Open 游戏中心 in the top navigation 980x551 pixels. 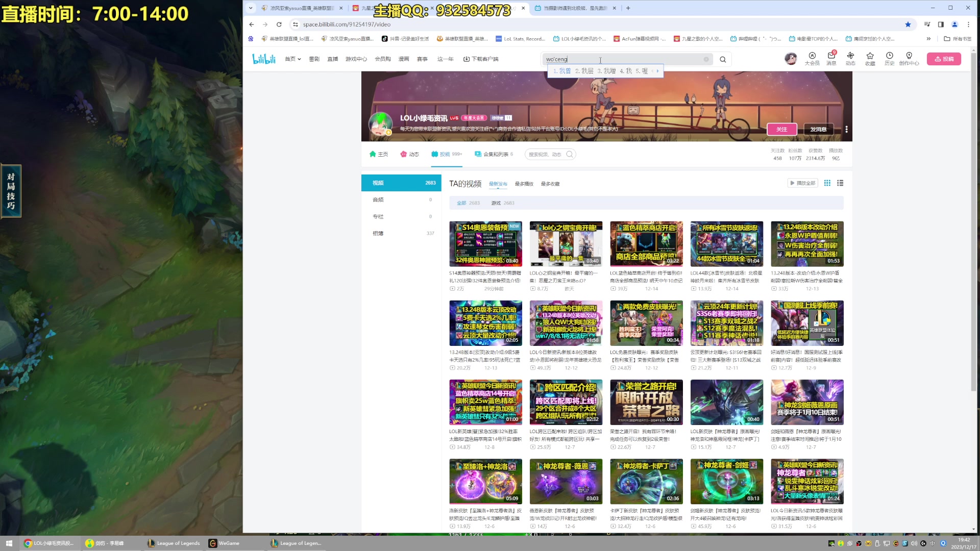pyautogui.click(x=356, y=59)
